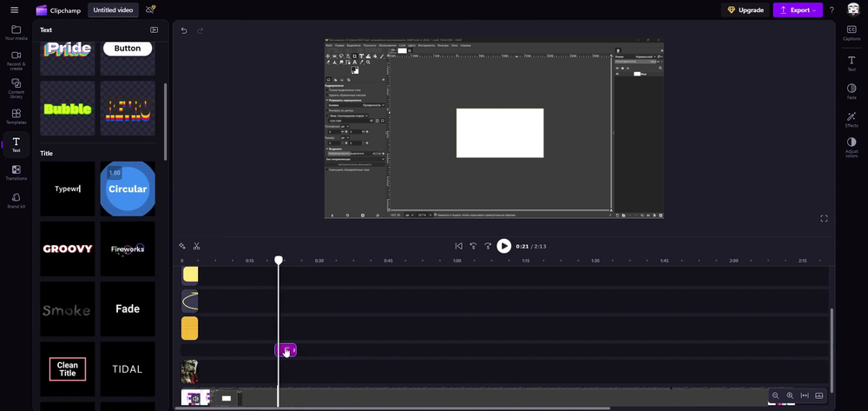Screen dimensions: 868x411
Task: Skip back to the start
Action: click(459, 246)
